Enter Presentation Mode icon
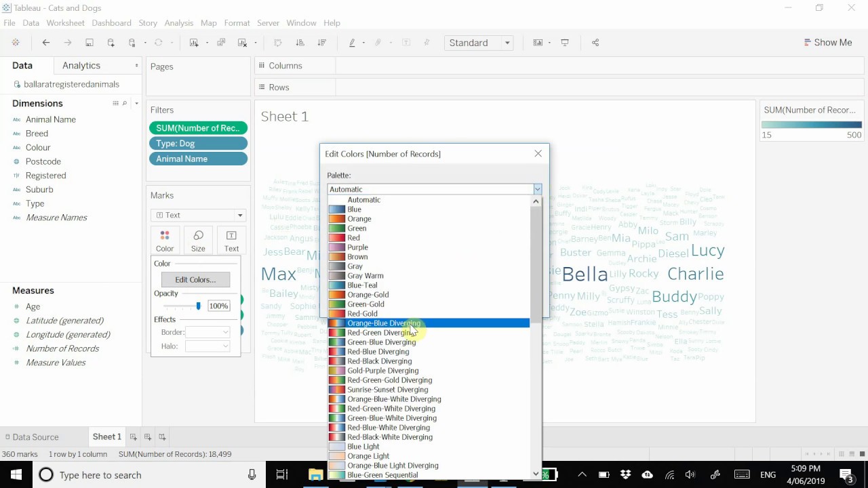 point(565,43)
